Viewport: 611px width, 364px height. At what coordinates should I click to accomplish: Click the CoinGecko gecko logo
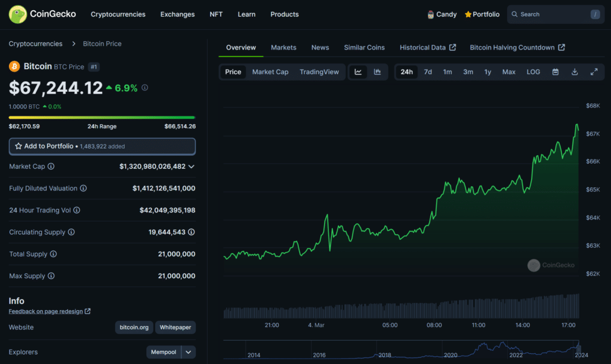tap(17, 14)
